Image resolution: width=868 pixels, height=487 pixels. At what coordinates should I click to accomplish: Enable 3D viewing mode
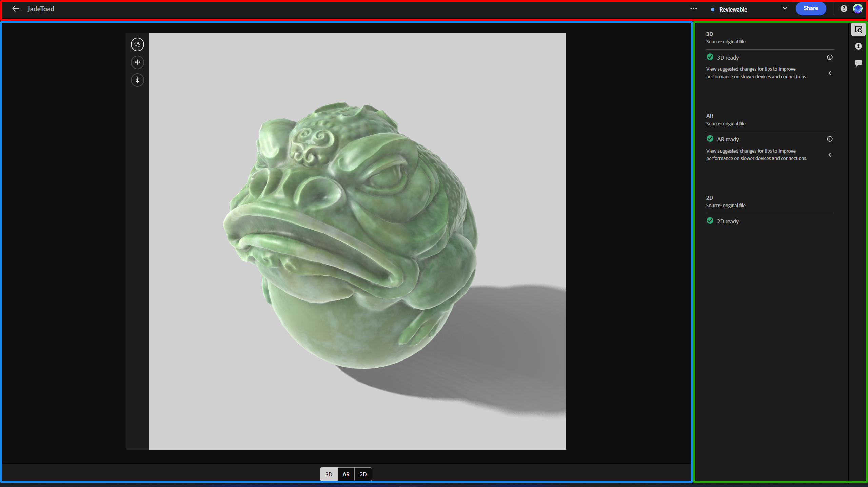328,474
